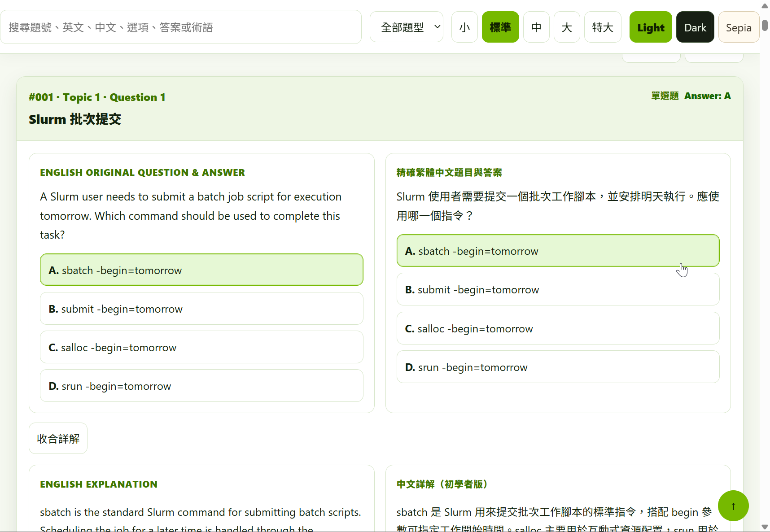This screenshot has height=532, width=770.
Task: Select the 標準 font size button
Action: [x=500, y=27]
